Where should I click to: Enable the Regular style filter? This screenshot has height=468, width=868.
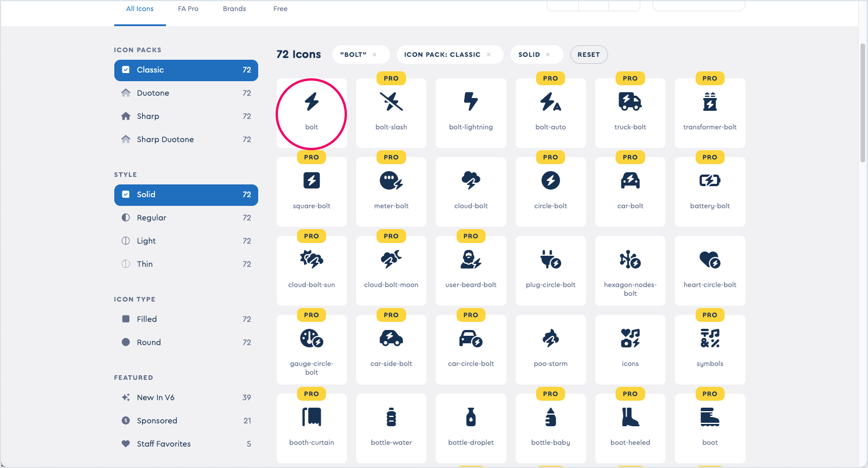coord(186,217)
